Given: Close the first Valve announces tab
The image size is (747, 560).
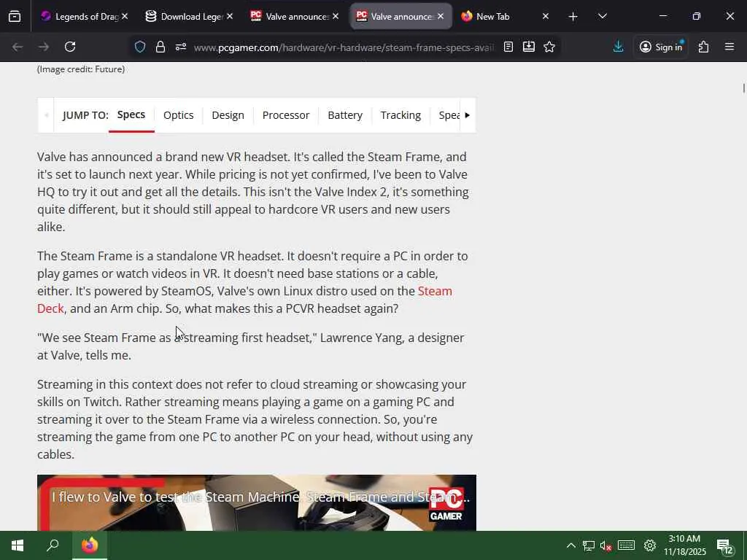Looking at the screenshot, I should [x=336, y=17].
